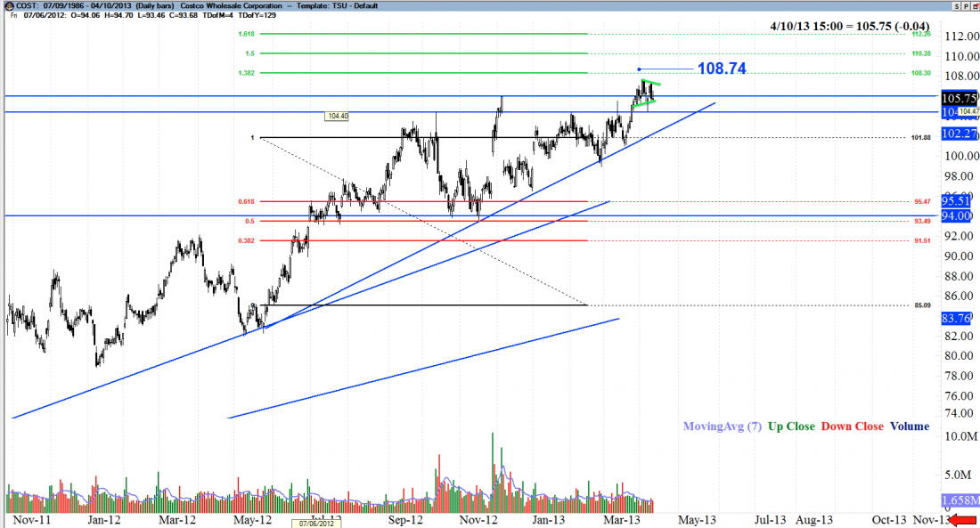This screenshot has height=528, width=980.
Task: Click the Up Close legend label
Action: pos(791,426)
